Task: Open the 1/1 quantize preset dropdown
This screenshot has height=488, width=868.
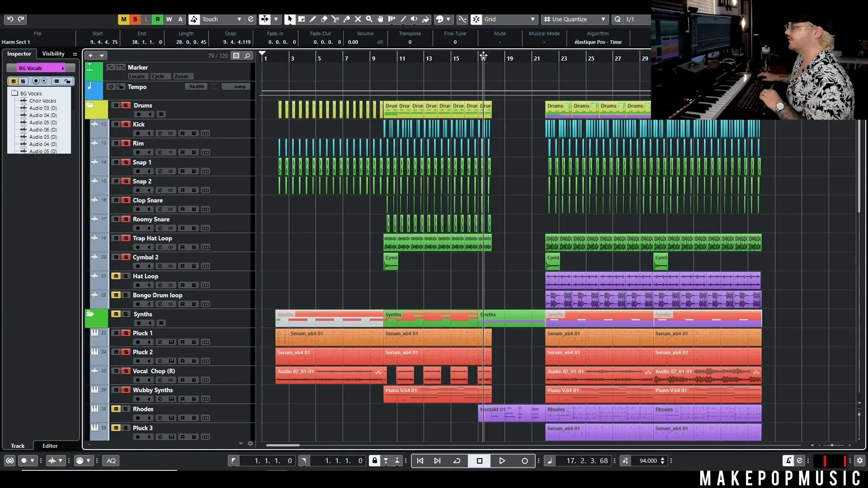Action: 637,19
